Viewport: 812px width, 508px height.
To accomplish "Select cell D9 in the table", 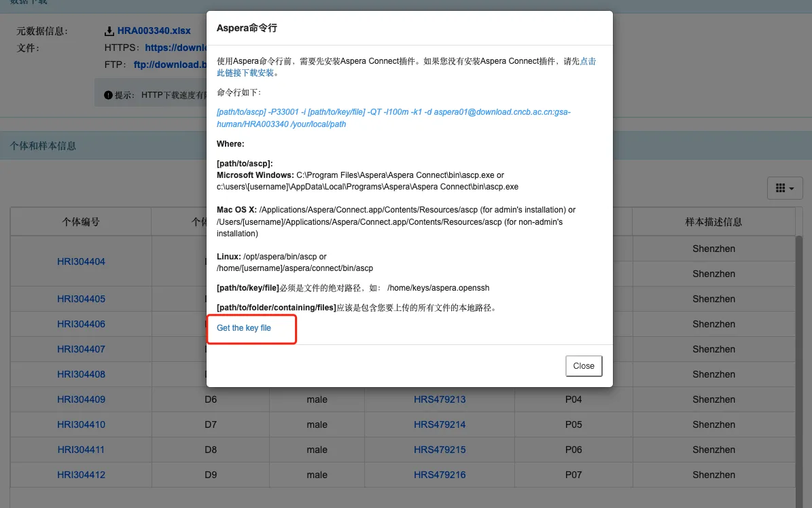I will click(210, 474).
